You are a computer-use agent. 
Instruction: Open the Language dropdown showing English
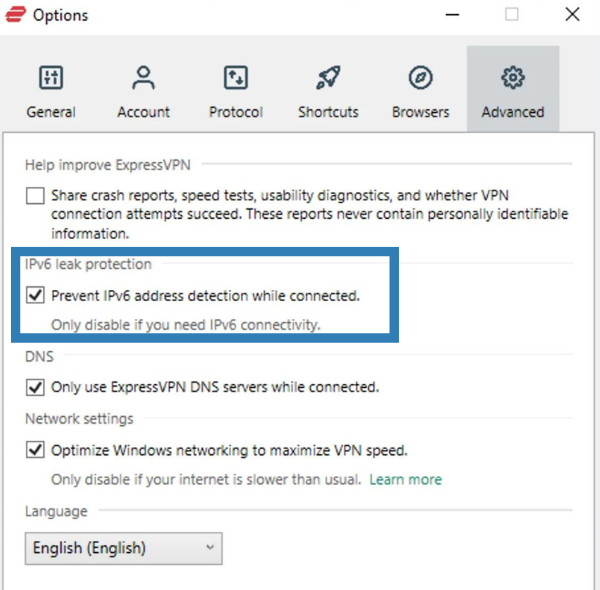[122, 548]
